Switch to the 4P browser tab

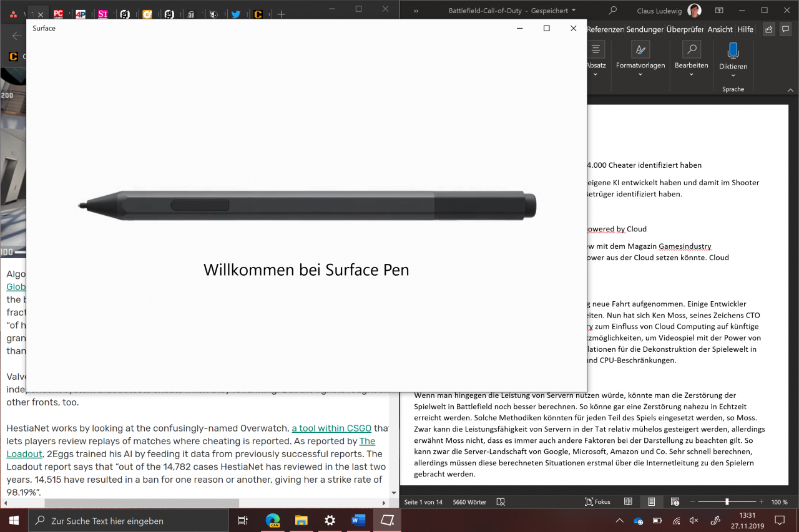[81, 14]
